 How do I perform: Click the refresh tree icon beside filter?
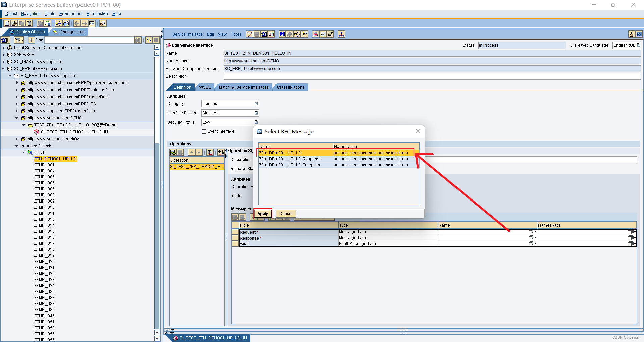tap(5, 40)
